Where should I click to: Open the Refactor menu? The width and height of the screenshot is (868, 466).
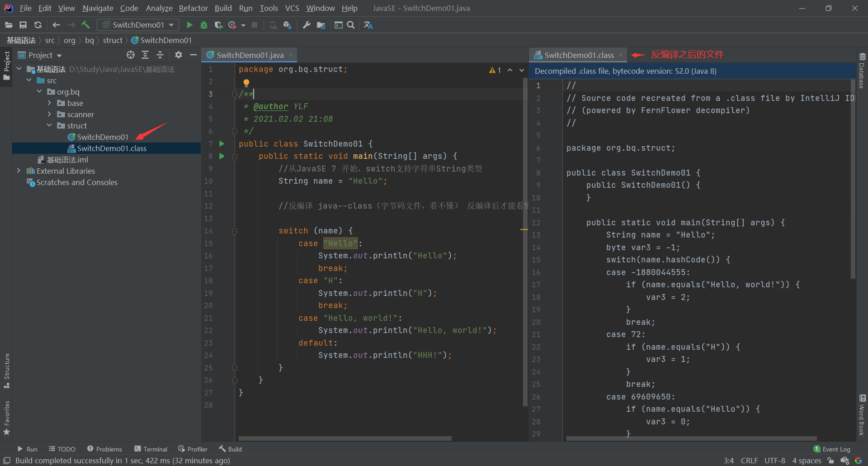(193, 8)
